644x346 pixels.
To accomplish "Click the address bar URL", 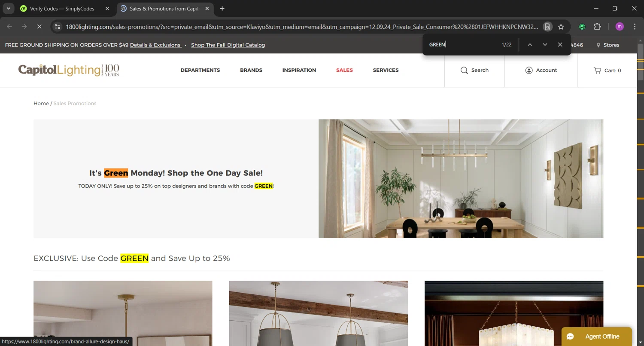I will (302, 27).
